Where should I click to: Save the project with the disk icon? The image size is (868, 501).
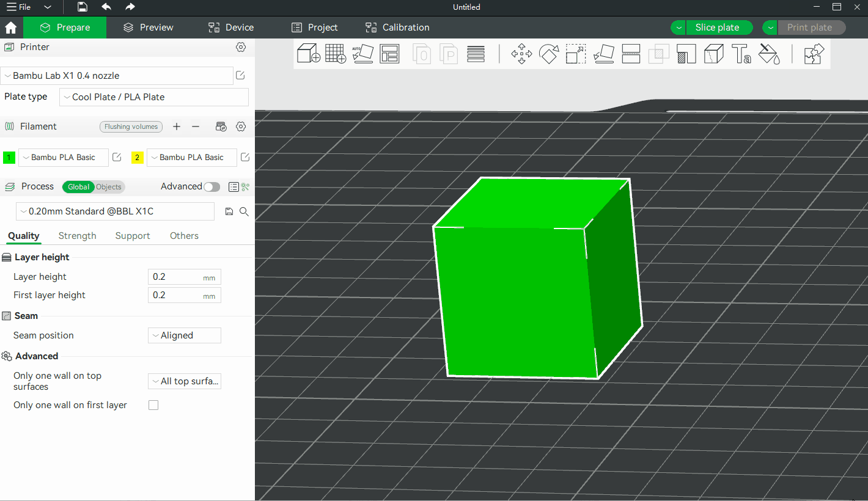[x=83, y=7]
